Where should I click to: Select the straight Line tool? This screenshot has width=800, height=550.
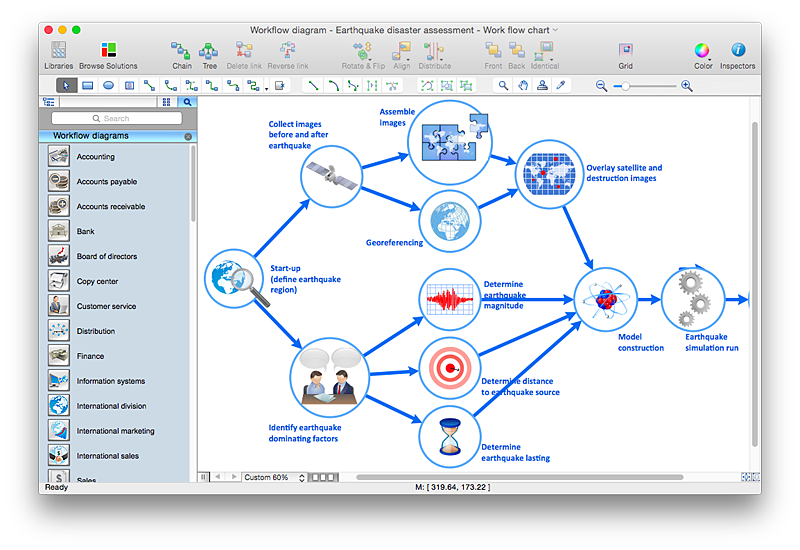point(313,86)
